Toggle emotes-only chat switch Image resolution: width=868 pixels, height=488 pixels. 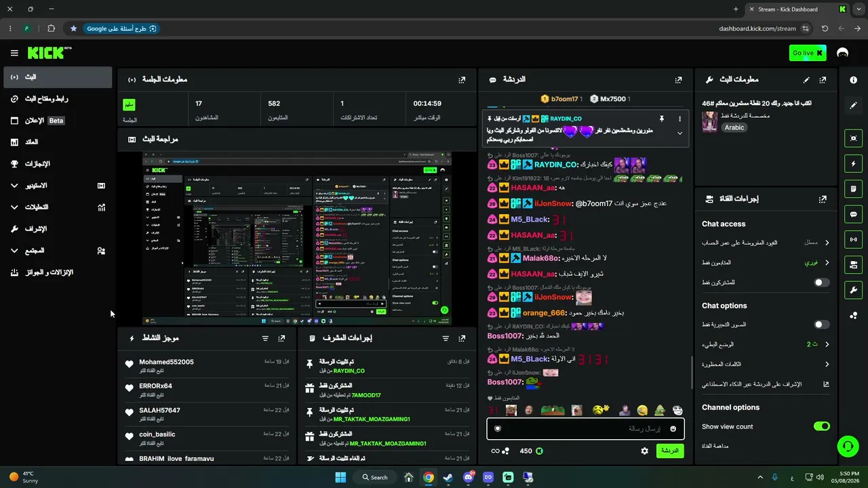[821, 325]
